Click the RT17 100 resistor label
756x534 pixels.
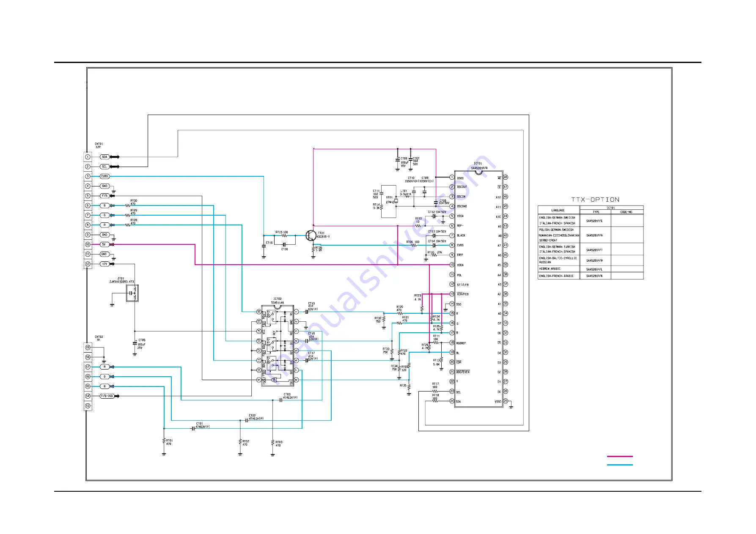click(435, 385)
